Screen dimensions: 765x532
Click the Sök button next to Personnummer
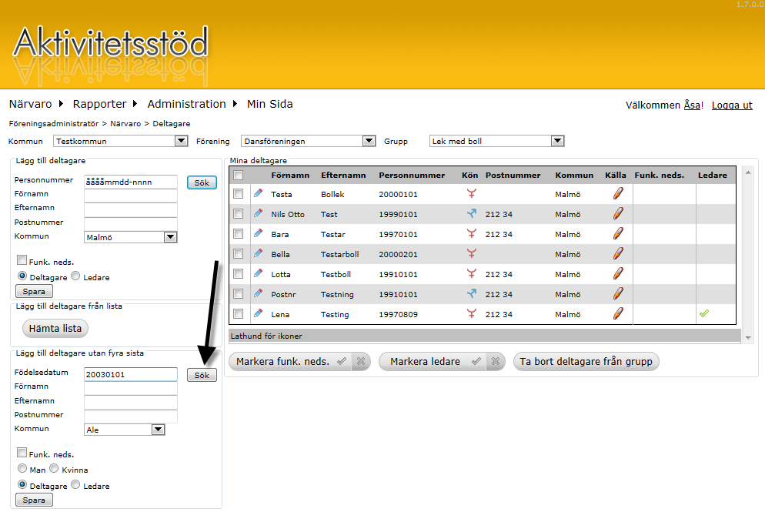pos(202,182)
